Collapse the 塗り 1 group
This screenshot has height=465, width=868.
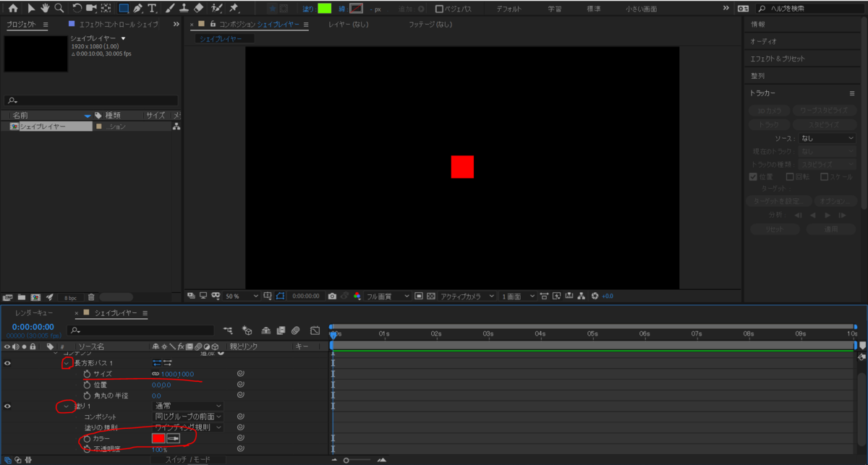coord(67,406)
